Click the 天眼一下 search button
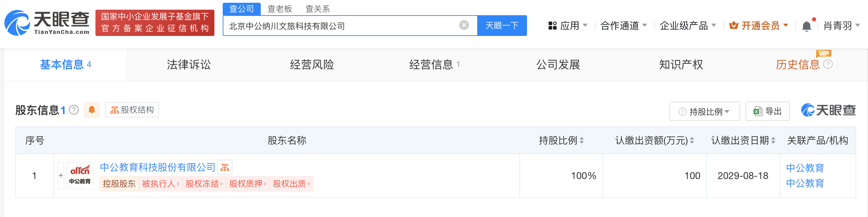 click(502, 26)
